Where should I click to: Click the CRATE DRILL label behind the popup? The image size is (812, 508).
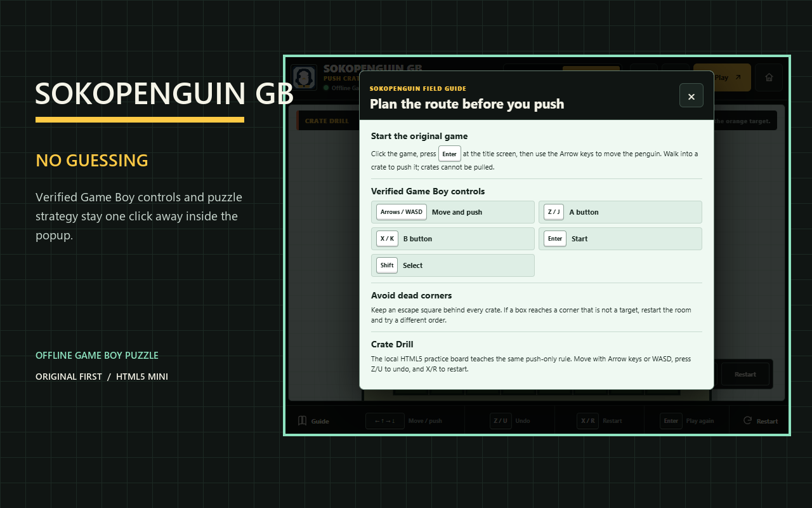pos(327,121)
